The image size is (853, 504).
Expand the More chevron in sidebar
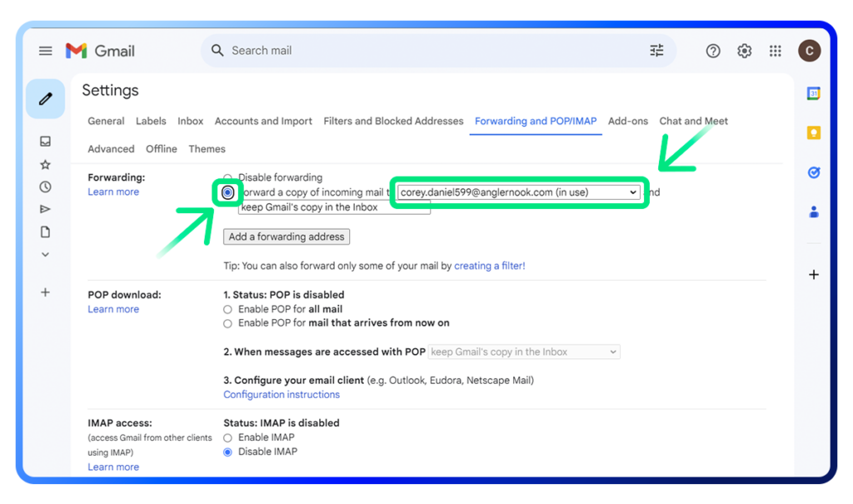coord(46,255)
